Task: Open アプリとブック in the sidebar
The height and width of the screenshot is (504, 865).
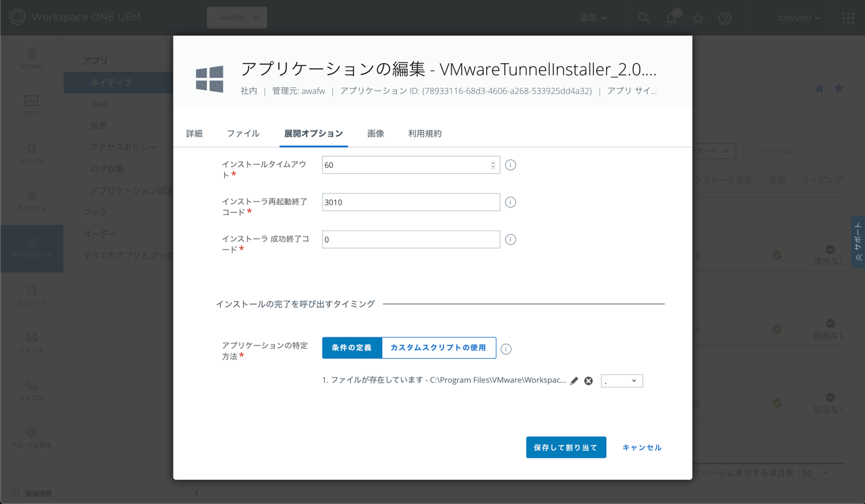Action: point(31,248)
